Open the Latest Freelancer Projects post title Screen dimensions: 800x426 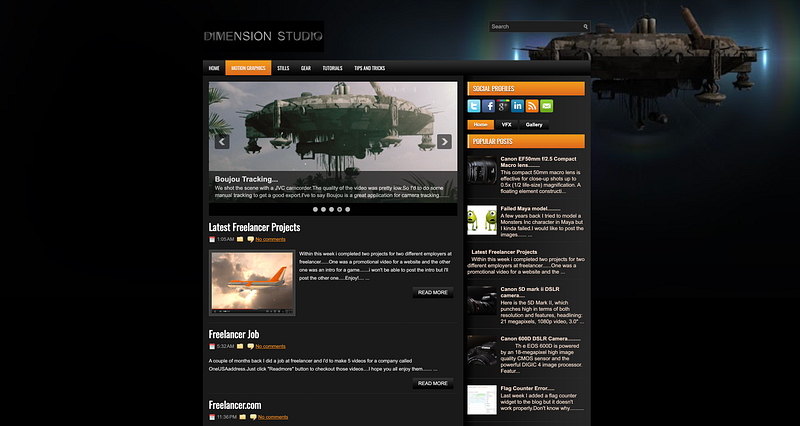254,227
